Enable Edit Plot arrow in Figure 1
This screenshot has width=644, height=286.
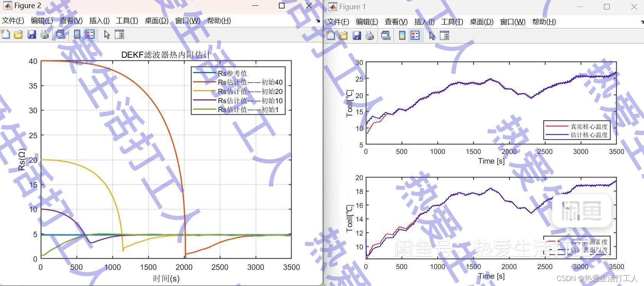pos(432,36)
